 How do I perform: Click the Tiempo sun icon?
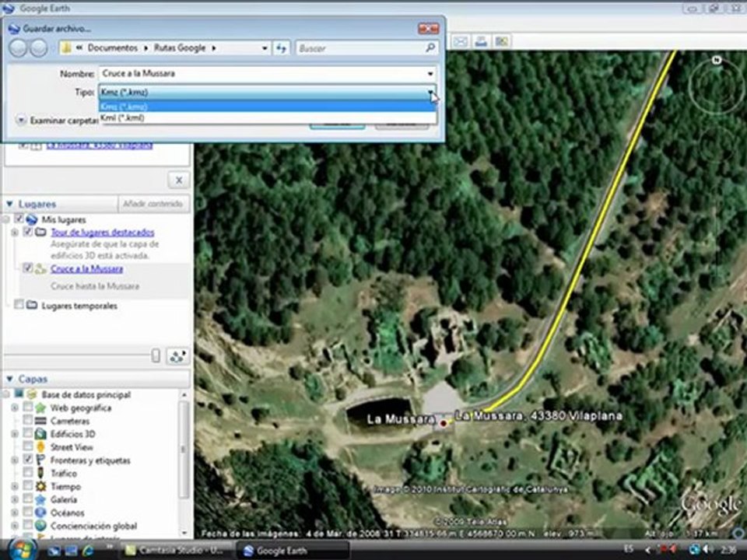(x=41, y=487)
